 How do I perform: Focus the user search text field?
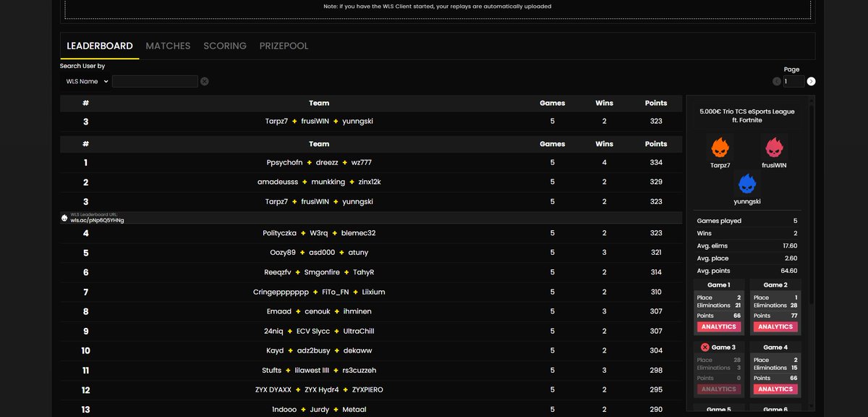(x=155, y=82)
